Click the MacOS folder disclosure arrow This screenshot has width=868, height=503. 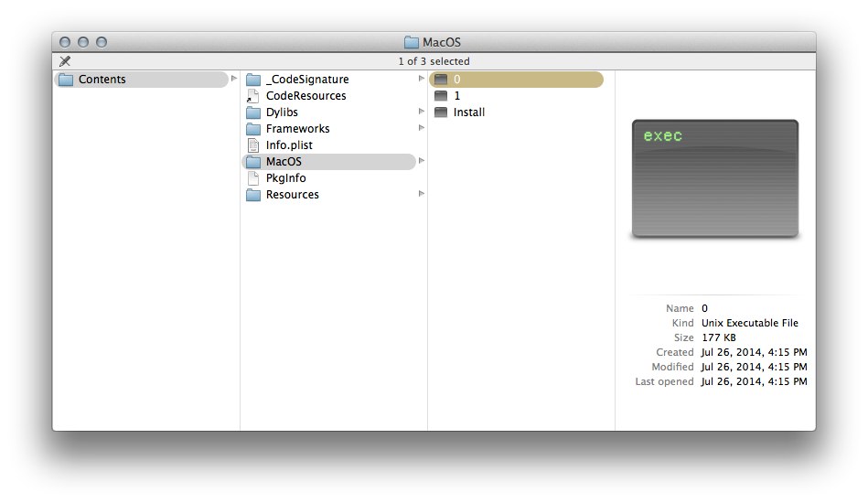point(422,160)
